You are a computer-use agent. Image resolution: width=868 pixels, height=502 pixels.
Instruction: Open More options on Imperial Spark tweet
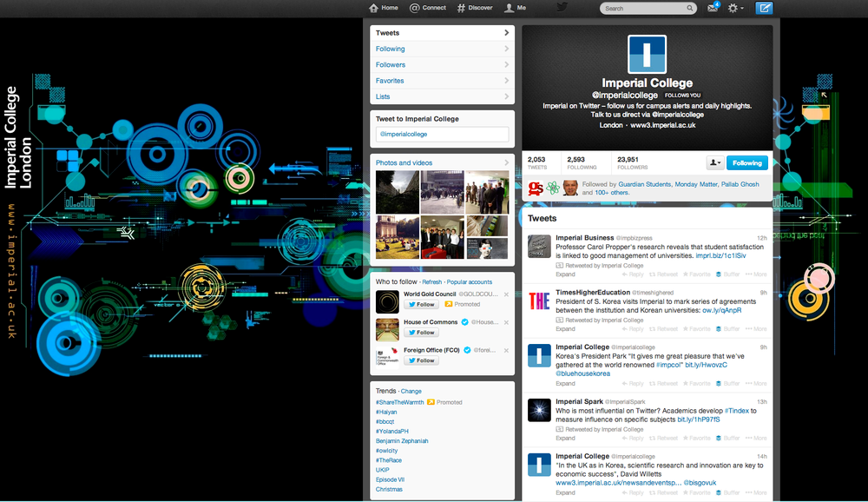[x=756, y=439]
